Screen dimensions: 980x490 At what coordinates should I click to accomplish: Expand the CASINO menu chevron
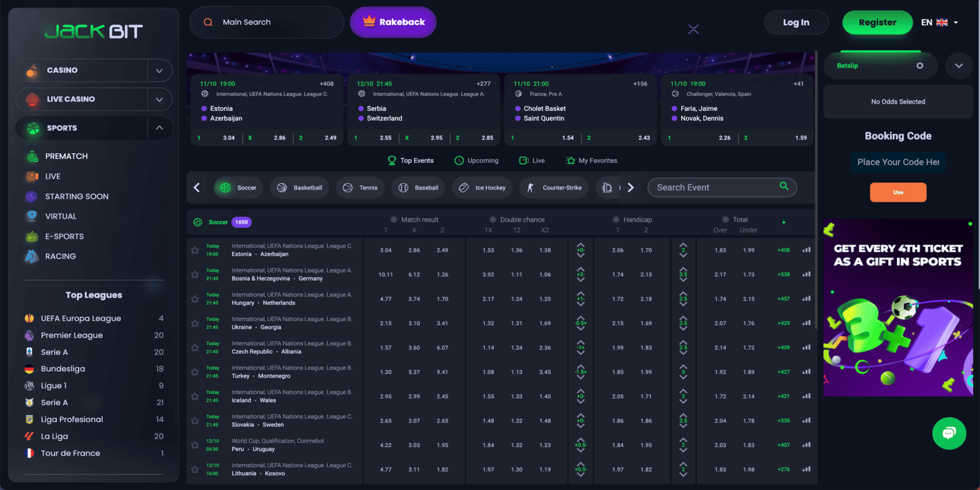(x=159, y=70)
